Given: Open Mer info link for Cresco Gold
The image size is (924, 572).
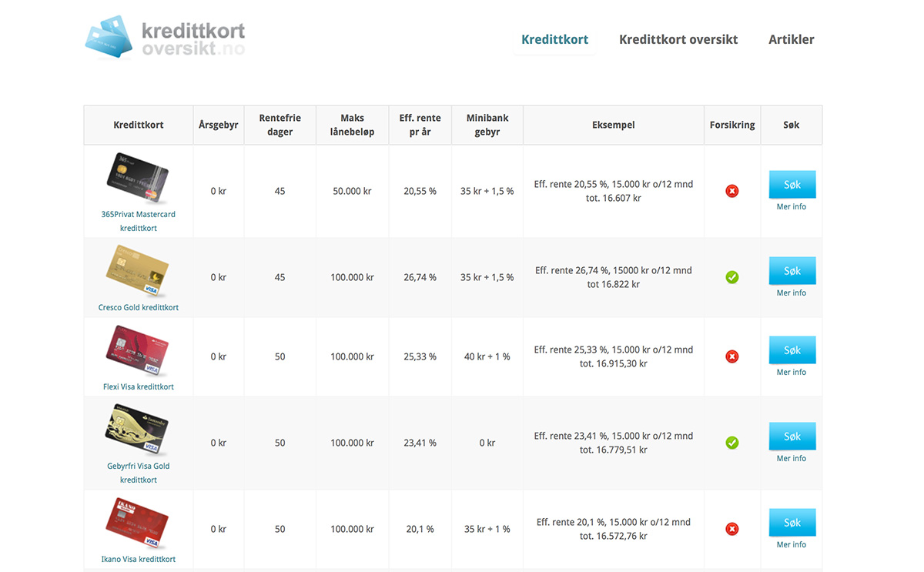Looking at the screenshot, I should [791, 293].
